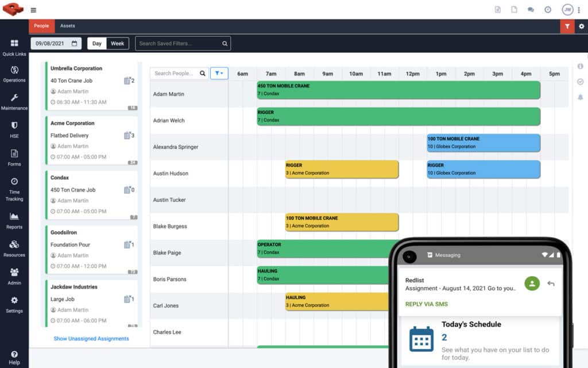Select Adam Martin's 450 Ton Mobile Crane assignment
This screenshot has width=588, height=368.
pyautogui.click(x=396, y=90)
